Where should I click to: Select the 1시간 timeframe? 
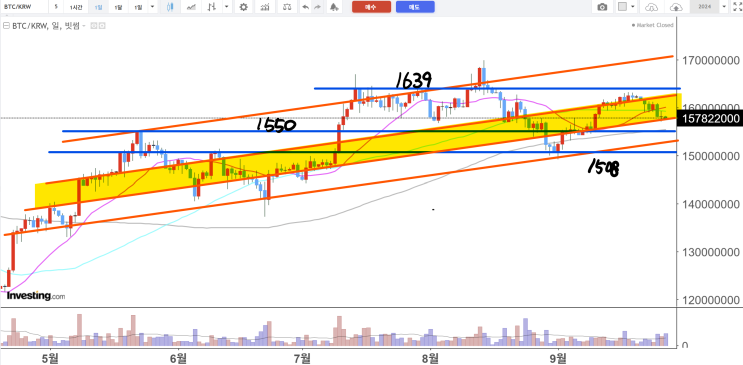click(75, 7)
